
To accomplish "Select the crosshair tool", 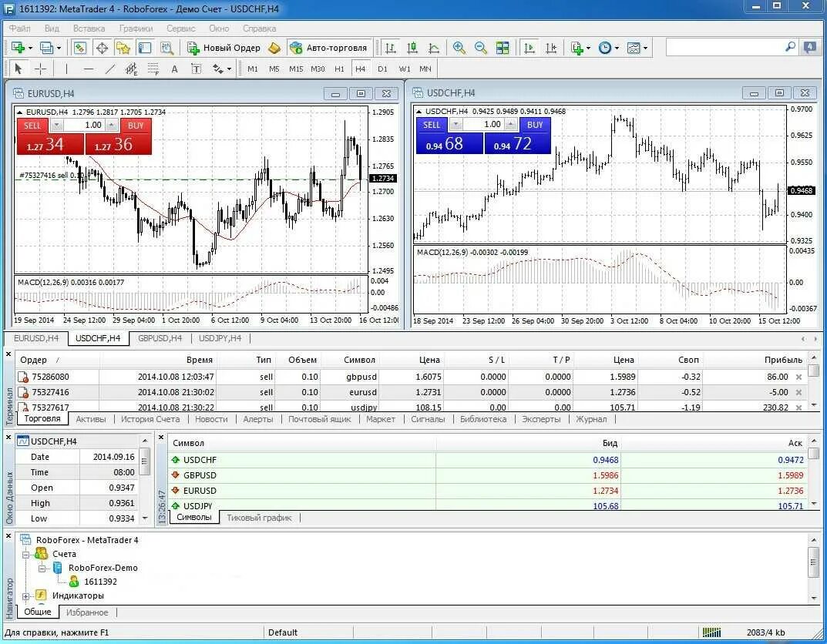I will click(40, 69).
